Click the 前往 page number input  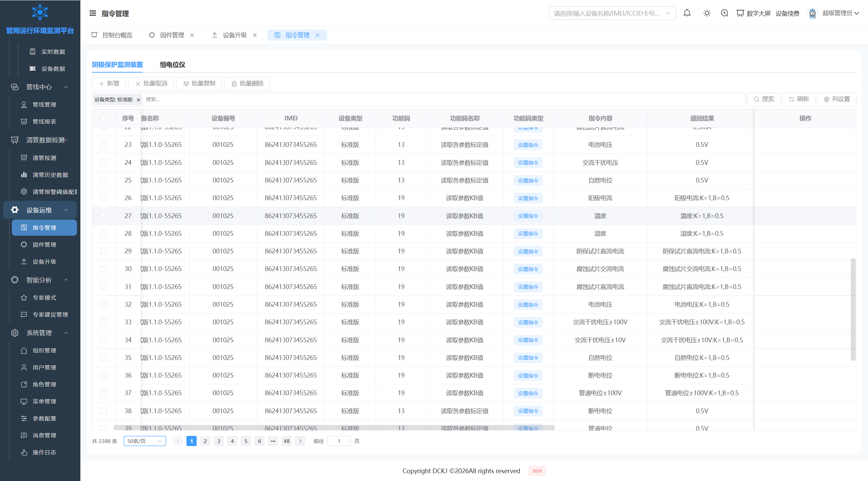tap(339, 441)
